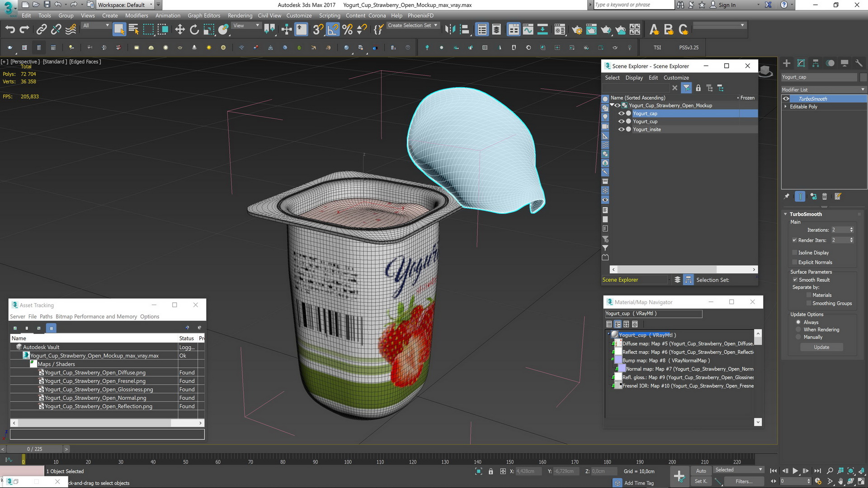Uncheck the Render Iters checkbox
The height and width of the screenshot is (488, 868).
(794, 240)
